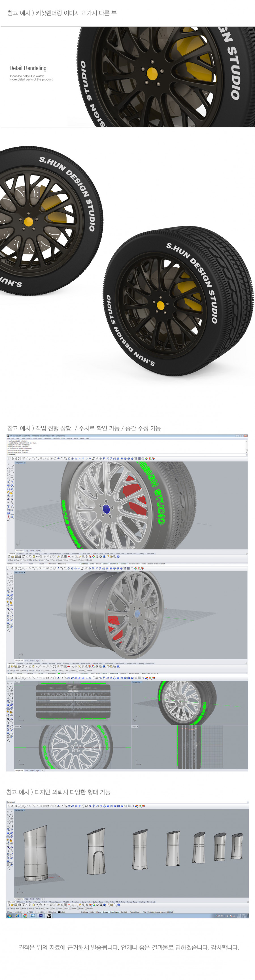255x980 pixels.
Task: Toggle Near osnap checkbox under the tire viewport
Action: point(15,560)
